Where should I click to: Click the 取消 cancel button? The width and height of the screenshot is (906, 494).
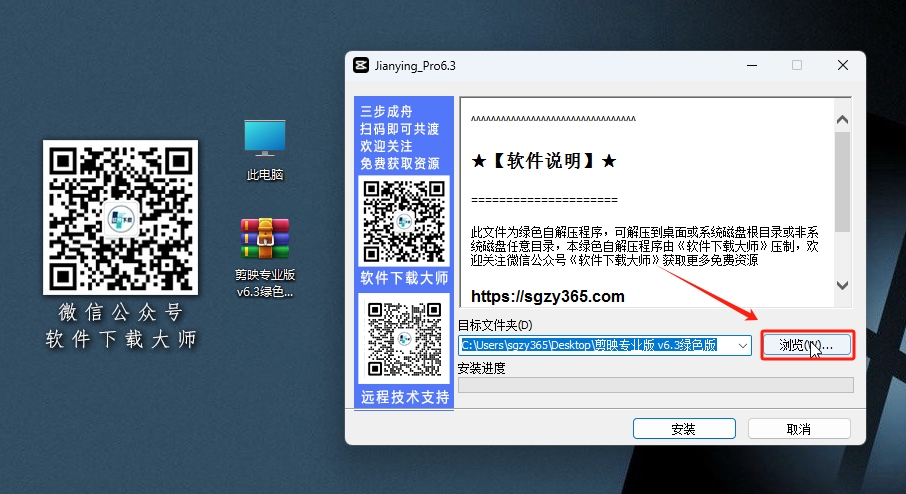tap(799, 429)
